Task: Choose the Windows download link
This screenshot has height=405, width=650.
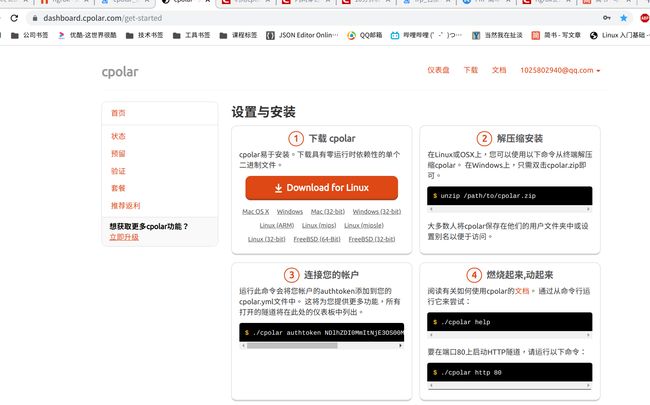Action: tap(290, 211)
